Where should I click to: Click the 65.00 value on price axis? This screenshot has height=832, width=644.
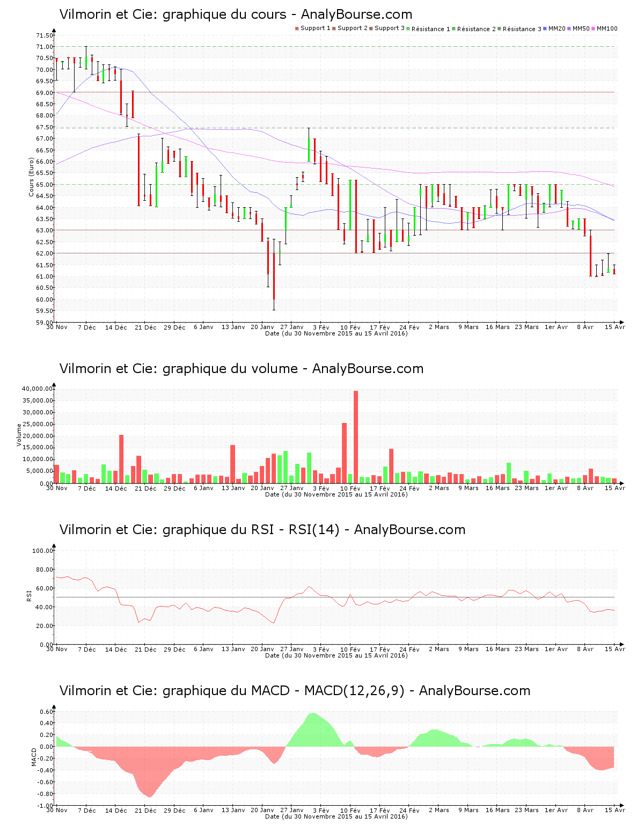tap(45, 185)
